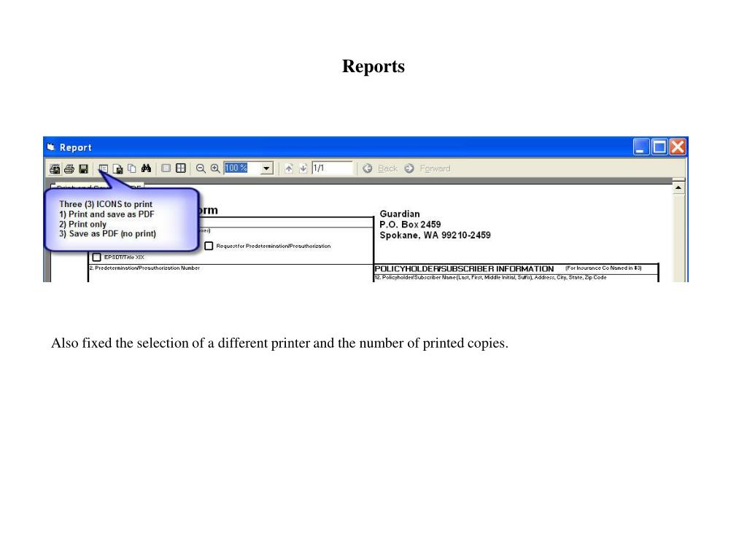Click the Save as PDF floppy disk icon

click(x=83, y=168)
